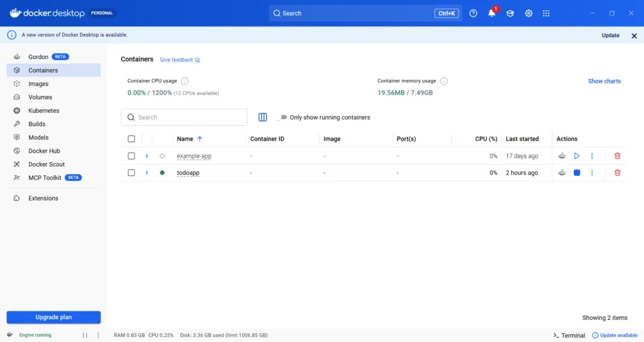This screenshot has height=342, width=644.
Task: Stop the todoapp container
Action: tap(577, 173)
